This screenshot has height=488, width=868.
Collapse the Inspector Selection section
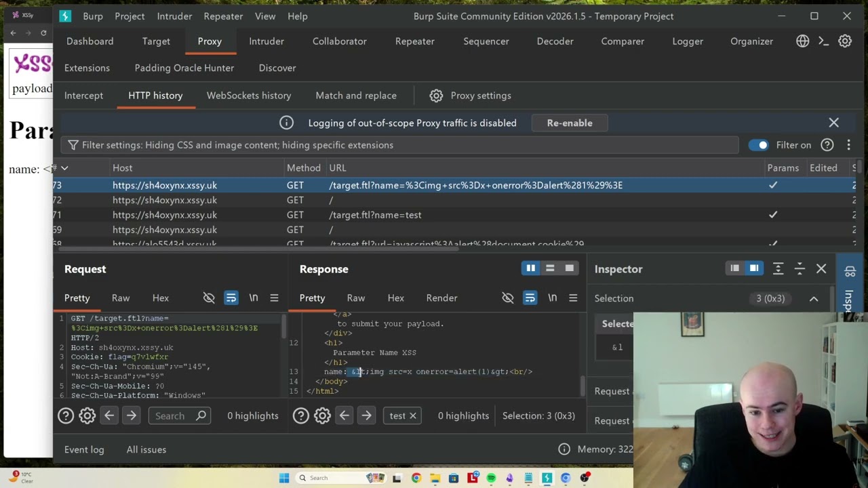tap(814, 299)
